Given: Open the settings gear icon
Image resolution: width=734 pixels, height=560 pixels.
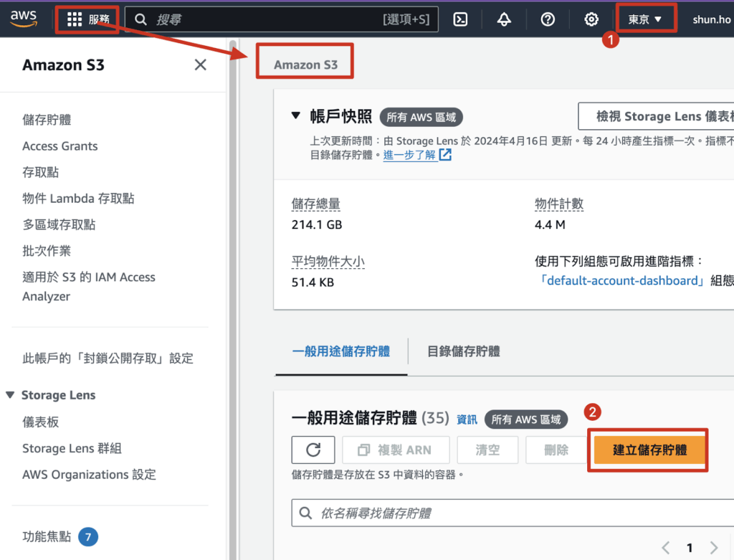Looking at the screenshot, I should 591,19.
